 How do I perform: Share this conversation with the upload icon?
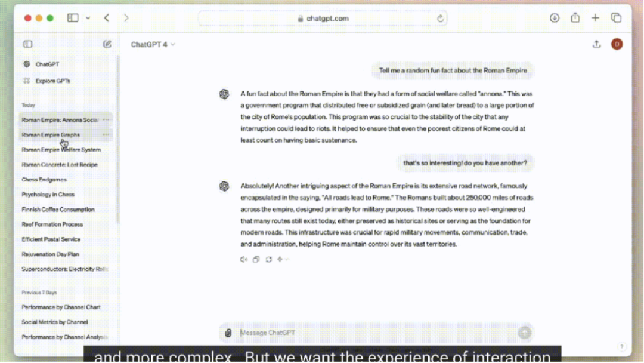point(597,44)
